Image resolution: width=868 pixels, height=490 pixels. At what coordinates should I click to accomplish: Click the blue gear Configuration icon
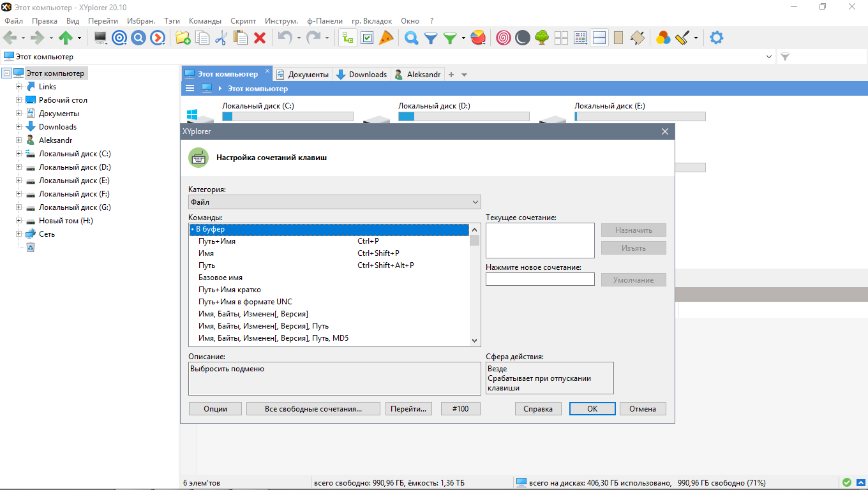[717, 38]
